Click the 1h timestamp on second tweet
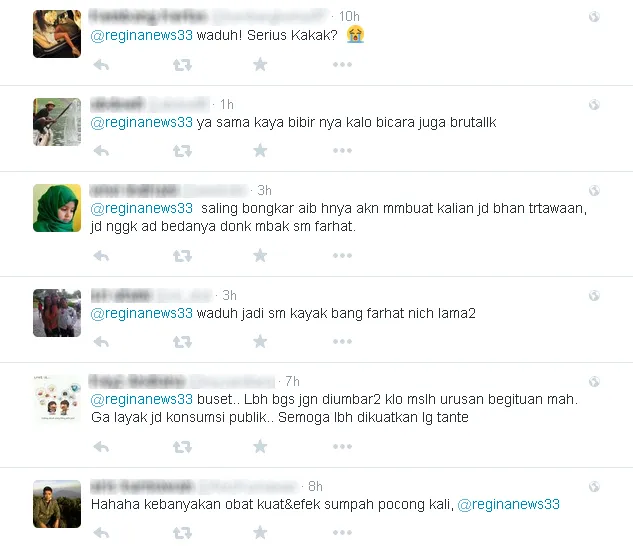Image resolution: width=633 pixels, height=550 pixels. pyautogui.click(x=227, y=105)
